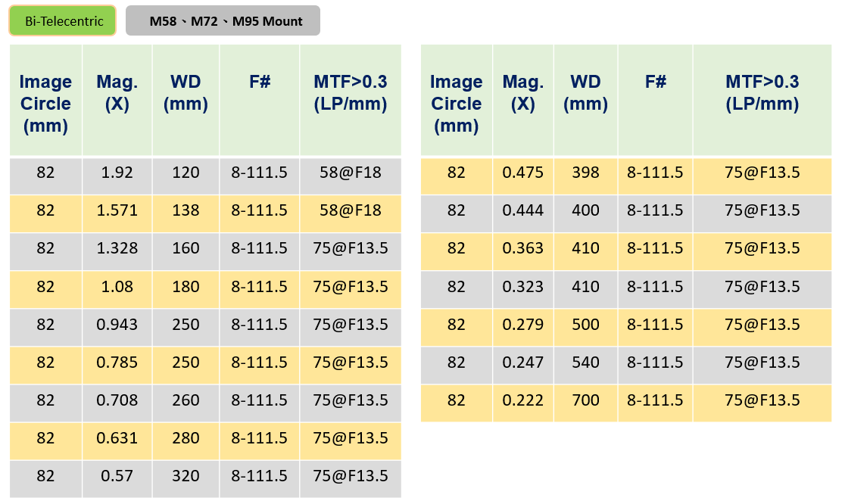Click the left table's F# column header
The width and height of the screenshot is (845, 504).
pos(259,101)
